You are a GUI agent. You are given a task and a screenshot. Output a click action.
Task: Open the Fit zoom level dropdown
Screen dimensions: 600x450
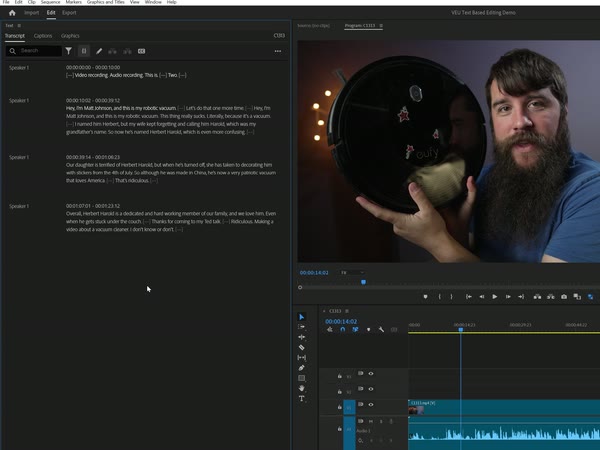(x=352, y=272)
